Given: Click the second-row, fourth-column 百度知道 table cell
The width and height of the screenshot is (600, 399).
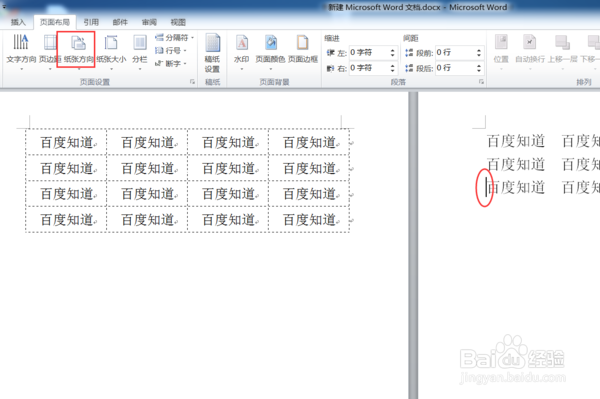Looking at the screenshot, I should [x=309, y=168].
